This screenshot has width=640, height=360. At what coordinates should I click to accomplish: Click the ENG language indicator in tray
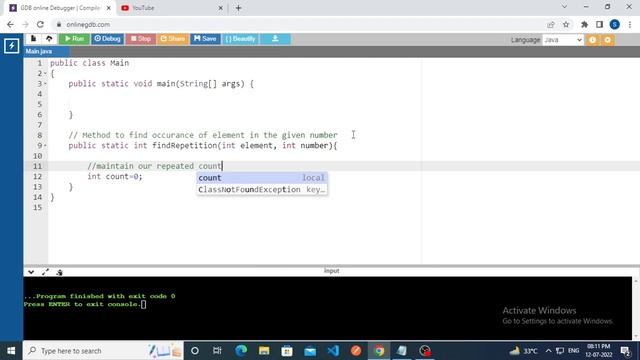tap(573, 351)
